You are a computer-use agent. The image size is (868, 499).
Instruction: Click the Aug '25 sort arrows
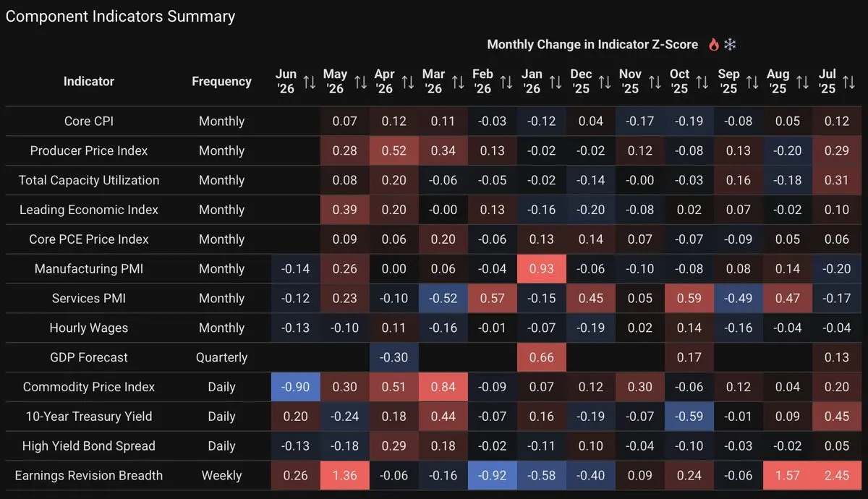click(x=801, y=82)
